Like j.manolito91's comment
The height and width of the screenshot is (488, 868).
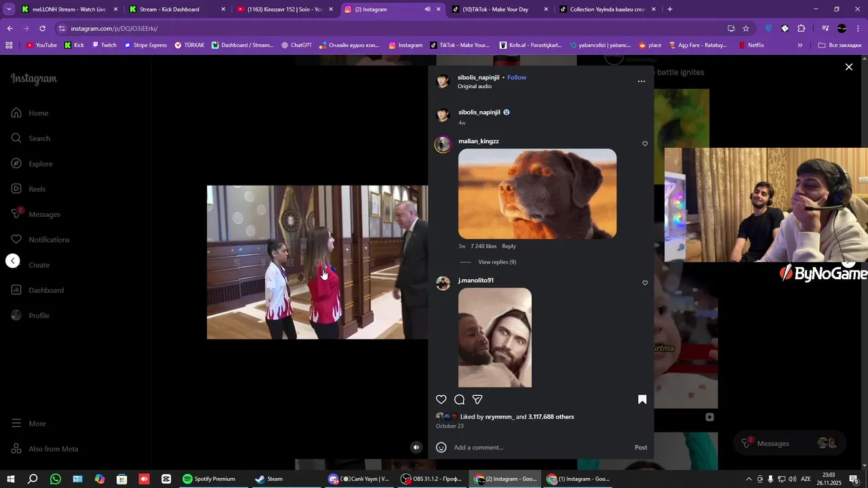click(x=645, y=283)
